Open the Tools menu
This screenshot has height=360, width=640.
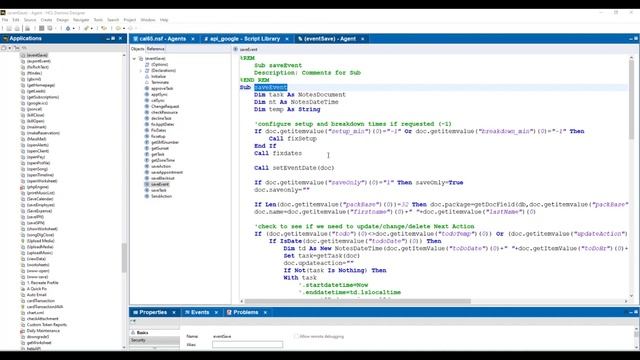click(98, 20)
